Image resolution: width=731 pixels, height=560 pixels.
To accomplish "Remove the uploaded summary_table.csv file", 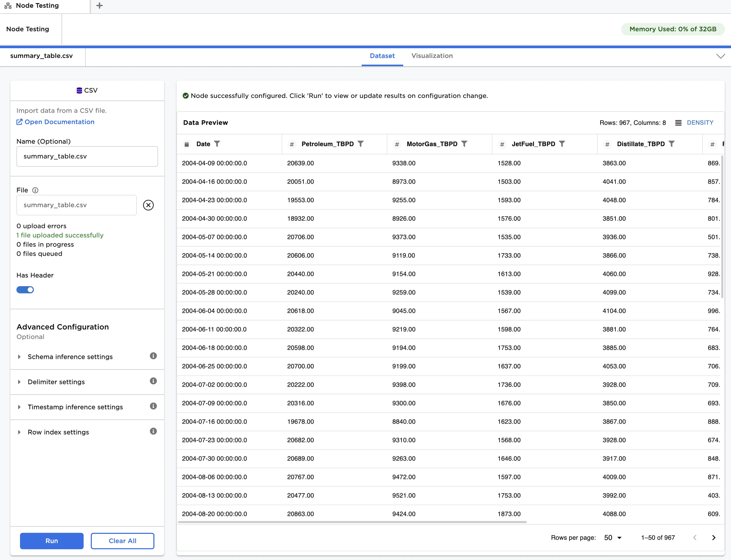I will click(149, 205).
